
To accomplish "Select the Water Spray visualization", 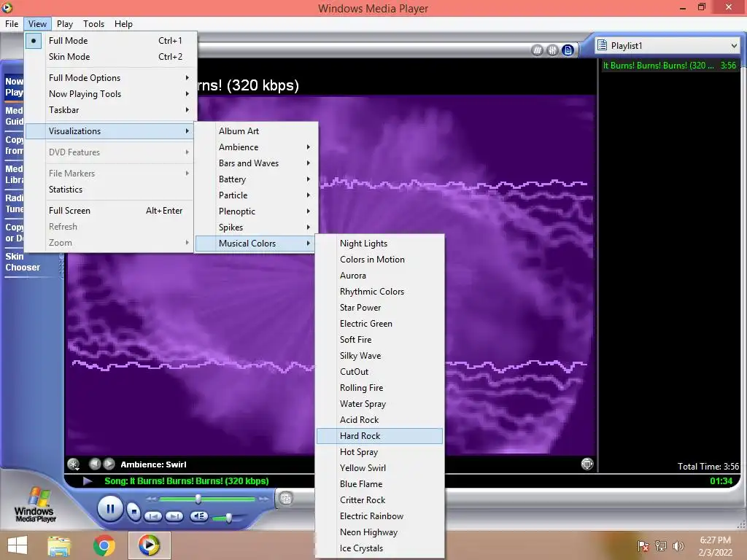I will pyautogui.click(x=379, y=404).
